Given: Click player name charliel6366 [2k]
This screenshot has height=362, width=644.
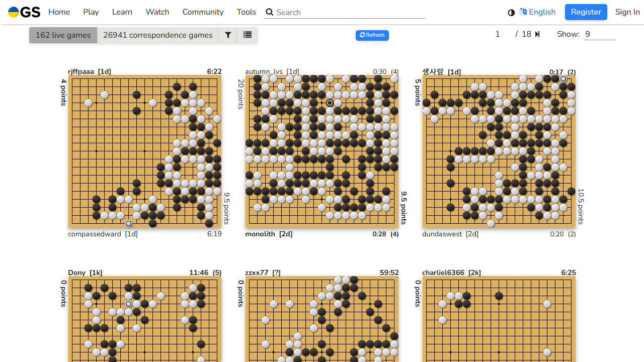Looking at the screenshot, I should click(x=451, y=273).
